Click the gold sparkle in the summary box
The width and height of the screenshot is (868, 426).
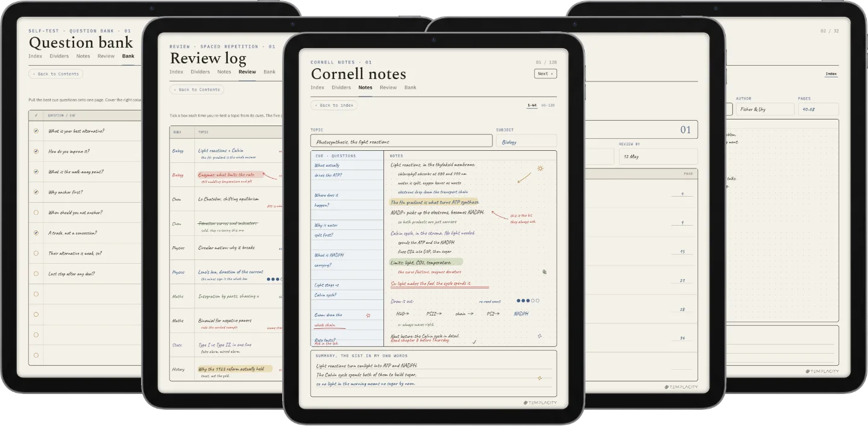[539, 378]
